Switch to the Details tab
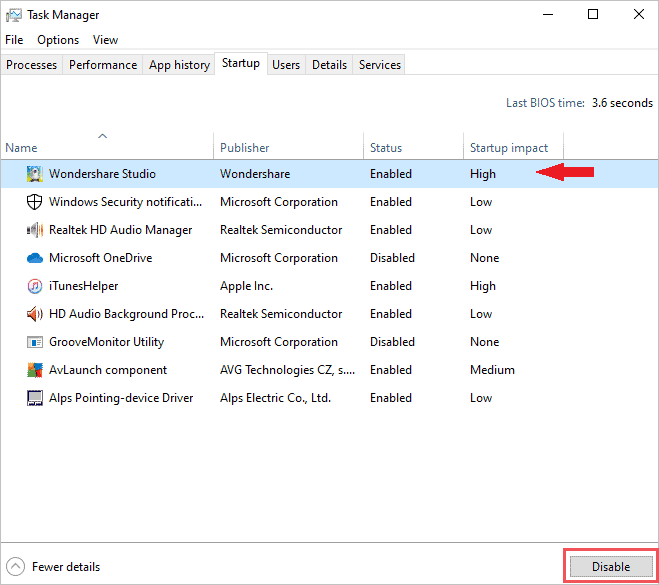Viewport: 659px width, 585px height. click(x=329, y=65)
